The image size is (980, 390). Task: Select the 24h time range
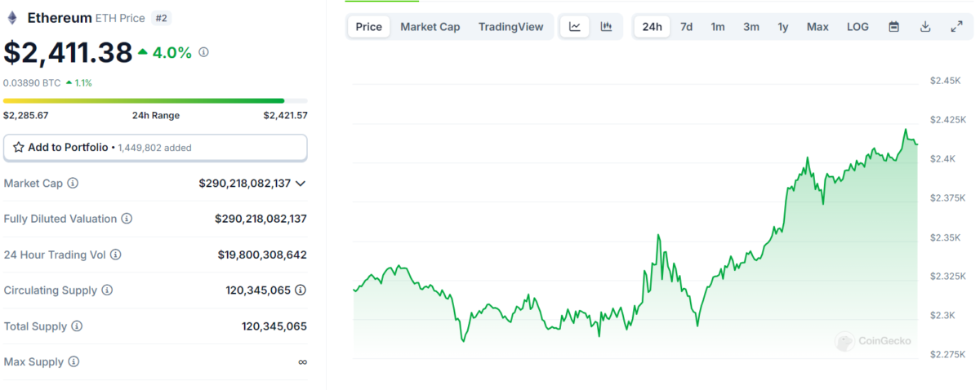[x=652, y=27]
